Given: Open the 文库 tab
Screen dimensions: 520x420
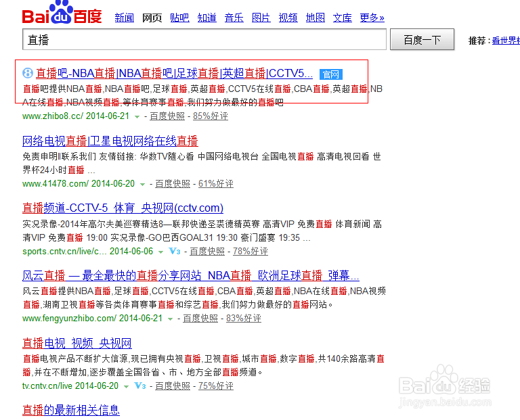Looking at the screenshot, I should click(342, 18).
